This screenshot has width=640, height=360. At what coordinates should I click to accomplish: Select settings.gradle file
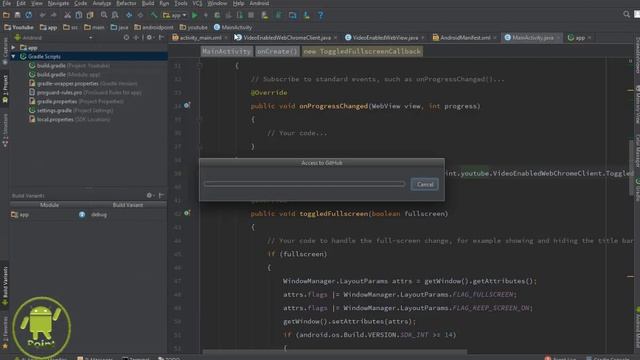coord(71,110)
